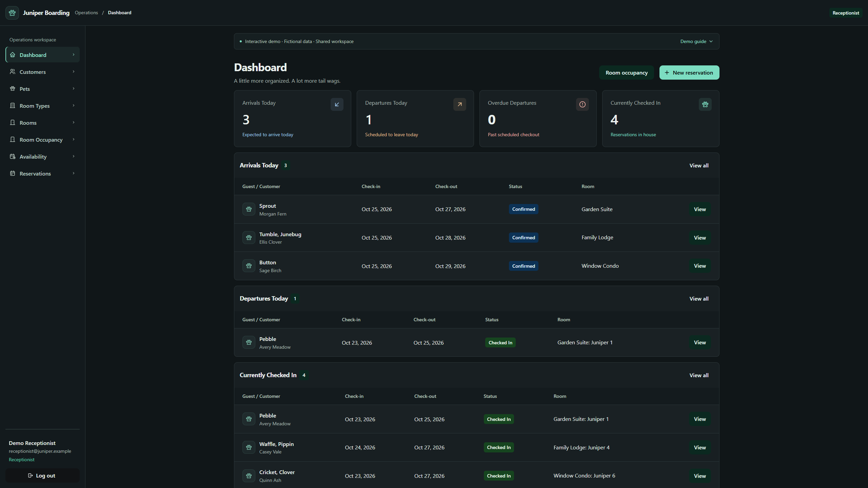Click the Log out door icon

click(30, 475)
